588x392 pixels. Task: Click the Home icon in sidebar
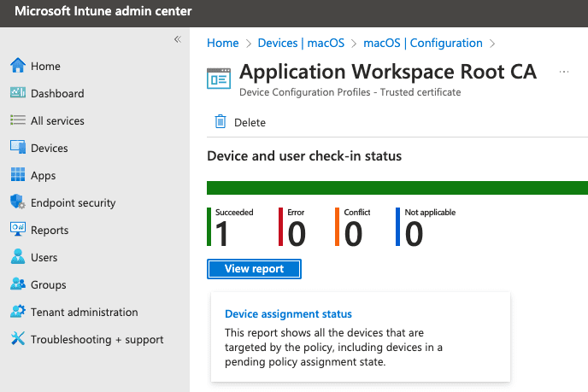click(17, 66)
